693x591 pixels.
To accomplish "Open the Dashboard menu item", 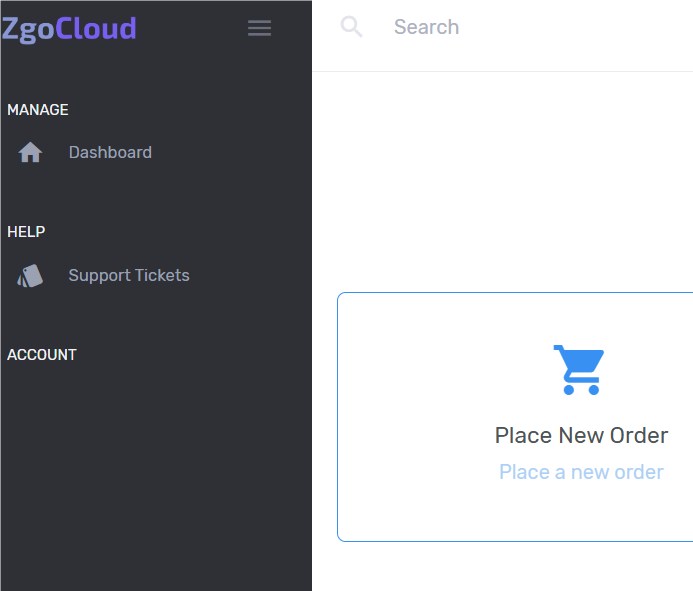I will click(110, 153).
